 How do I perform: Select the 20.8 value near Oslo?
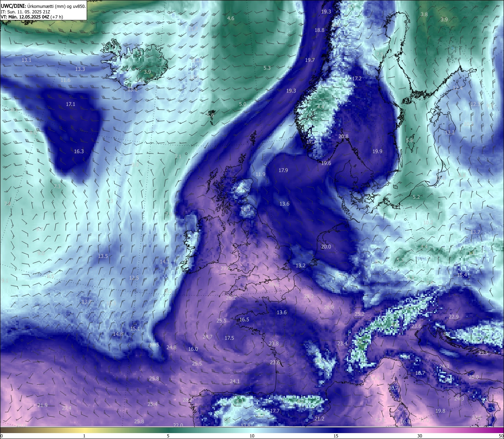tap(343, 137)
